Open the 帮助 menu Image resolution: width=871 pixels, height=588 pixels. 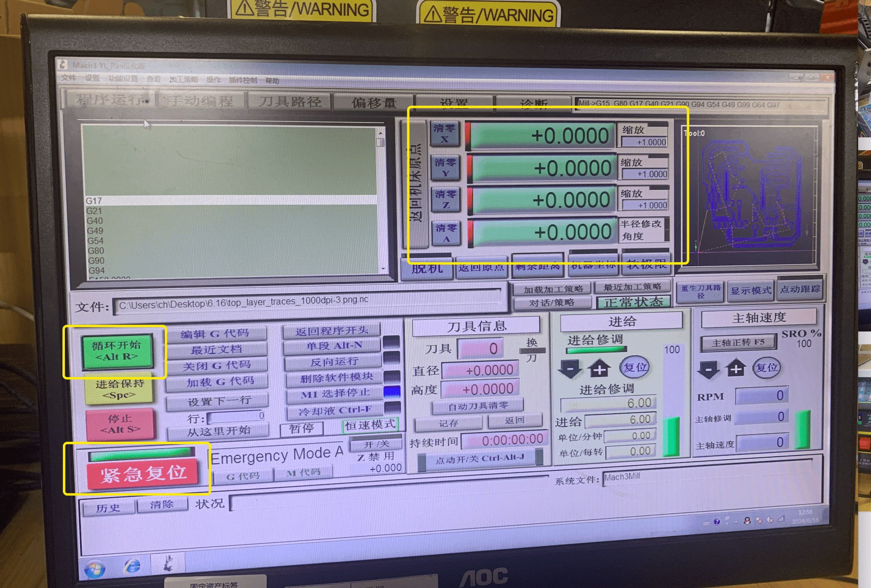[x=272, y=81]
